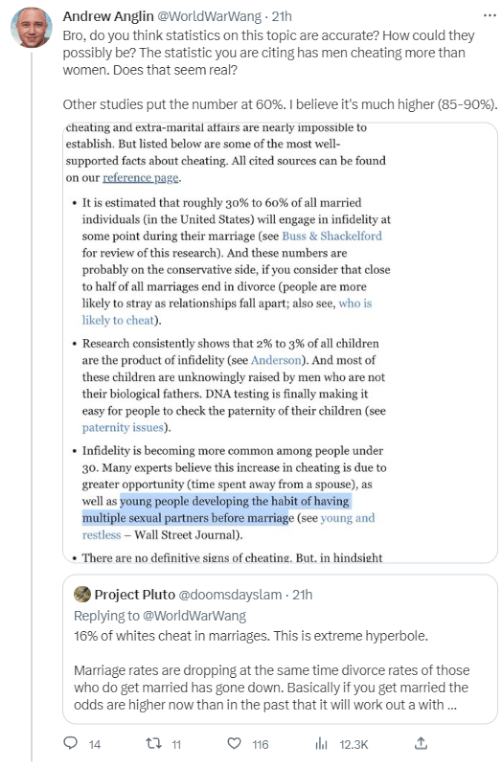This screenshot has width=502, height=768.
Task: Open the three-dot more options menu
Action: click(x=489, y=16)
